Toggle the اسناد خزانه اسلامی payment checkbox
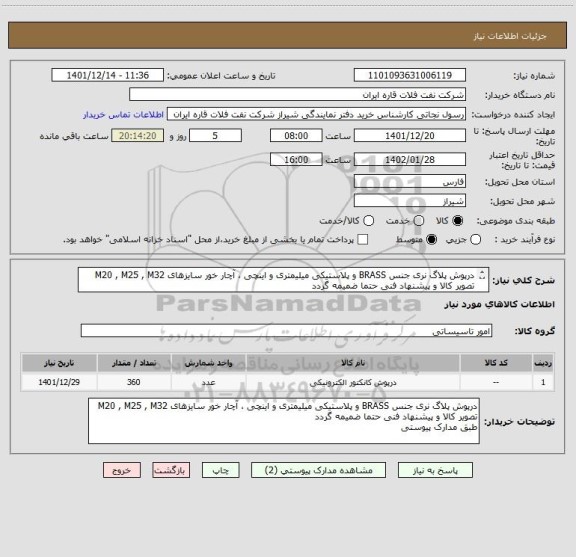This screenshot has height=557, width=576. 363,240
